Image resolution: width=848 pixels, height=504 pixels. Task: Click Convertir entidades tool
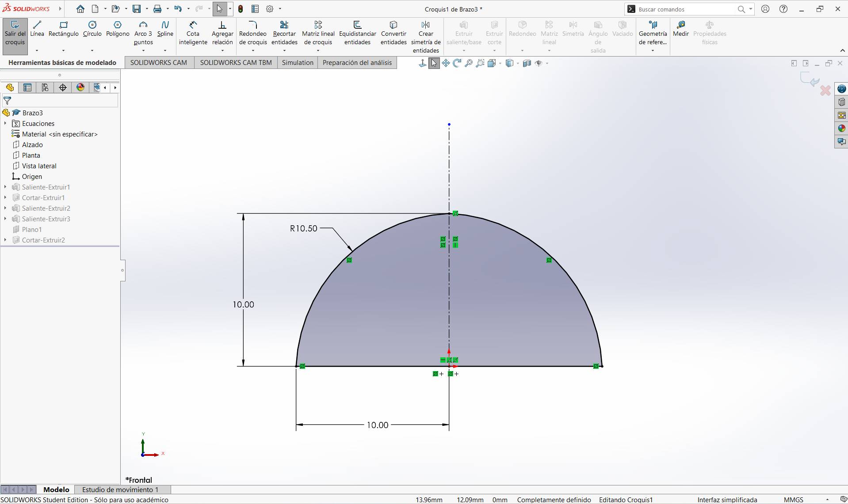(393, 33)
